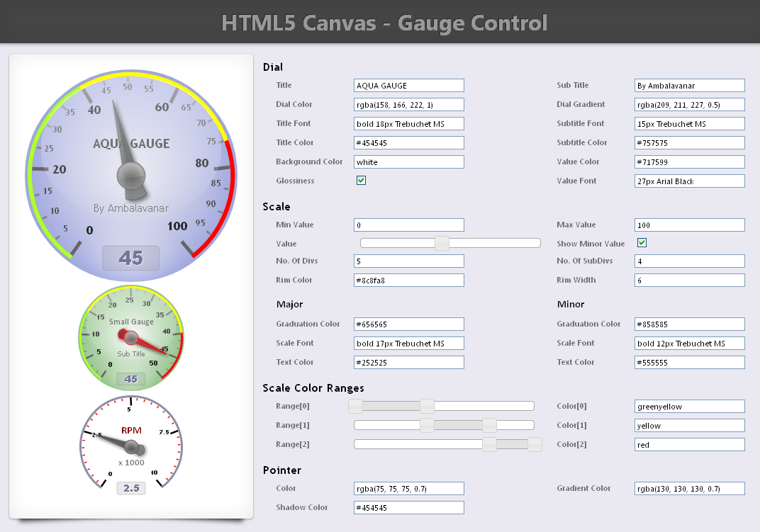Viewport: 760px width, 532px height.
Task: Click the Value slider handle
Action: point(442,244)
